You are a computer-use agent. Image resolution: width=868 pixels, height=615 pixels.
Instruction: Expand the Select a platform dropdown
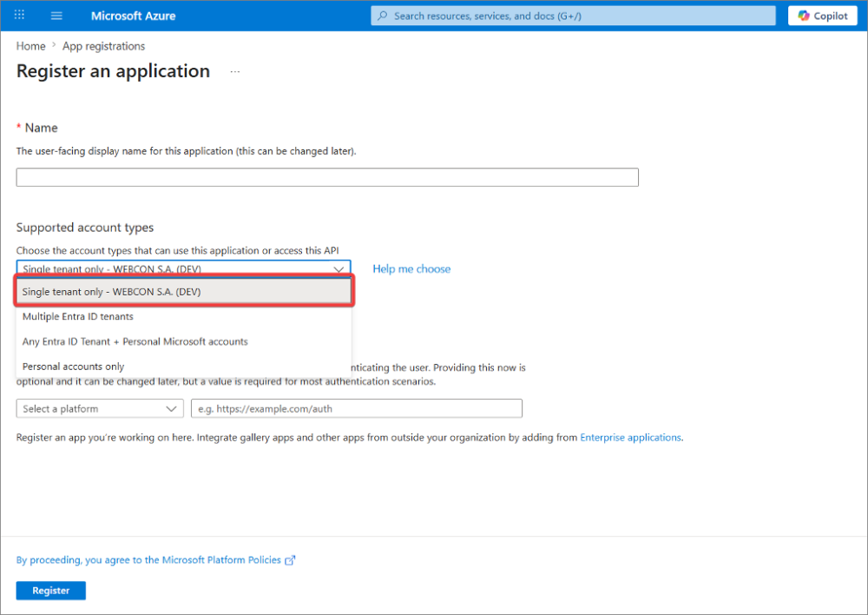tap(99, 408)
